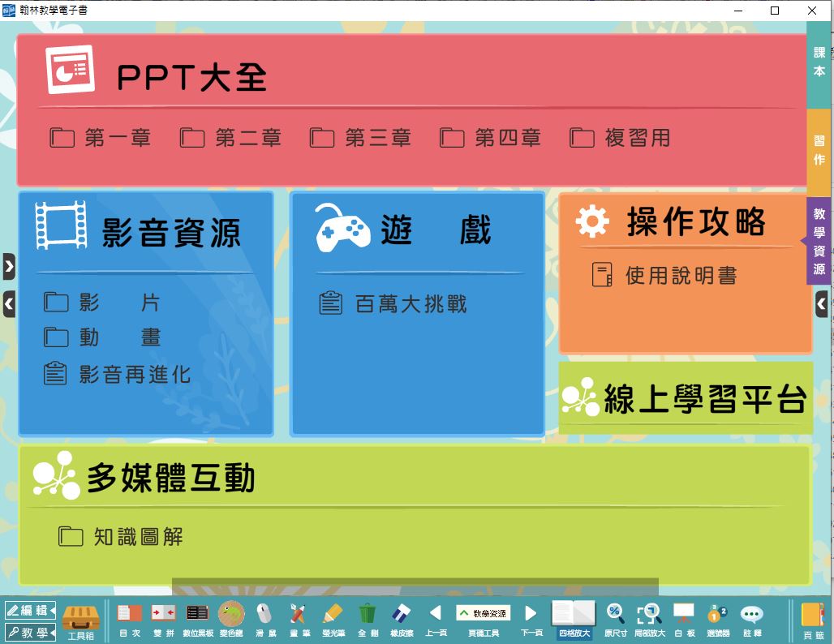This screenshot has height=644, width=834.
Task: Switch to the 課本 side tab
Action: point(819,62)
